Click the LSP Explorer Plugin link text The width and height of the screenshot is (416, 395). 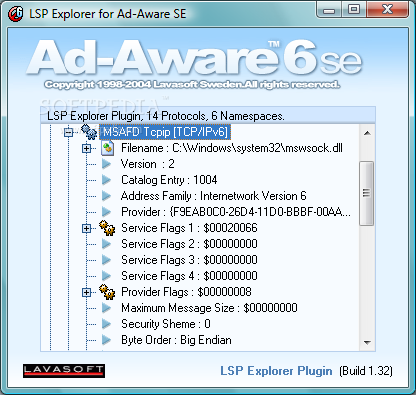coord(276,371)
